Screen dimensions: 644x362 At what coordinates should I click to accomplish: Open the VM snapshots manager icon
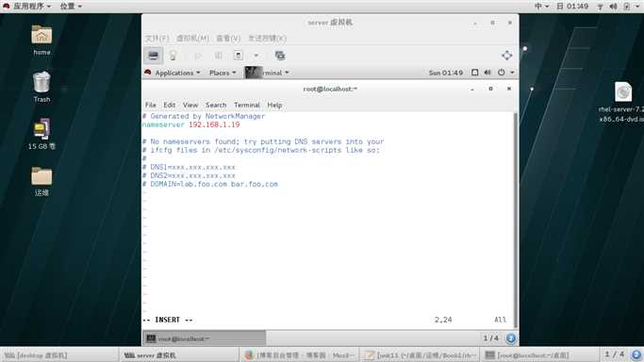pos(280,56)
